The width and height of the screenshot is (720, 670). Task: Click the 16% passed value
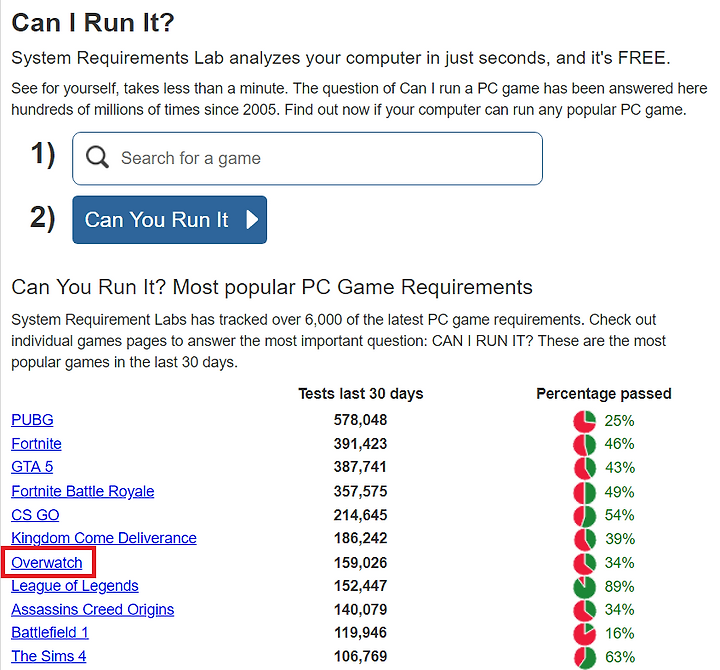click(619, 634)
